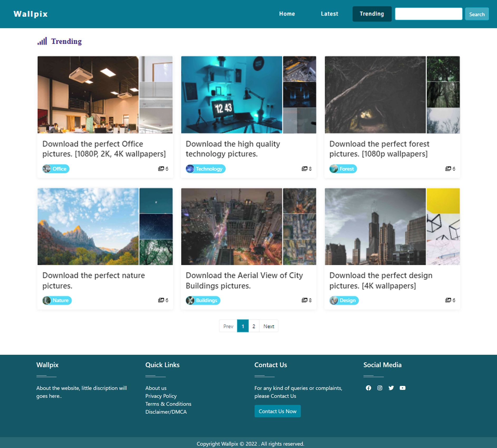The height and width of the screenshot is (448, 497).
Task: Open the Privacy Policy footer link
Action: pyautogui.click(x=161, y=396)
